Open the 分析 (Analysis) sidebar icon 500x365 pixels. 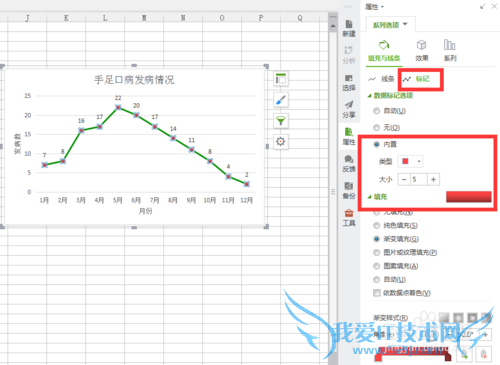349,55
